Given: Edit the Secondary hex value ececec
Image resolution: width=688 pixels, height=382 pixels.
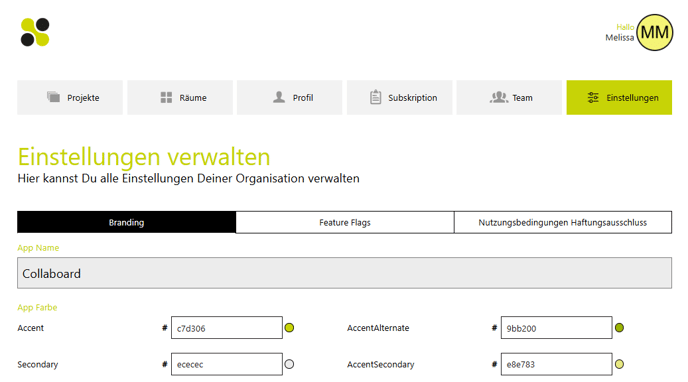Looking at the screenshot, I should pyautogui.click(x=227, y=364).
